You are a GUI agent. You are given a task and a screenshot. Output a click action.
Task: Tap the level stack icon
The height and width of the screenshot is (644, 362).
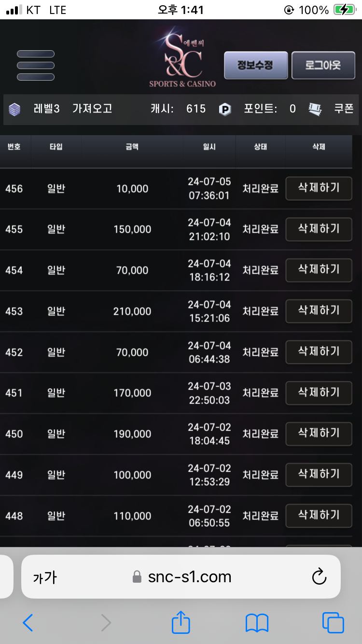coord(15,109)
